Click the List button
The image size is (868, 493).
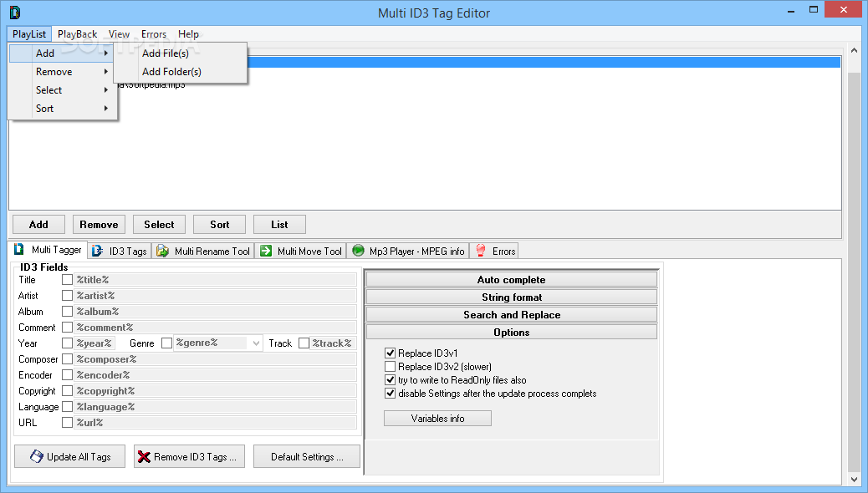pos(279,225)
